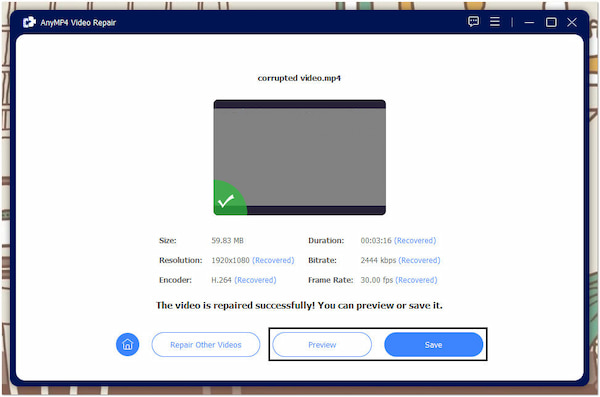Click Recovered label next to Encoder

(255, 280)
